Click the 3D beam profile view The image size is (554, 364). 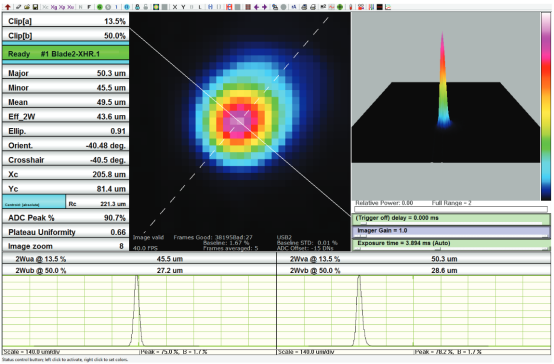coord(446,106)
